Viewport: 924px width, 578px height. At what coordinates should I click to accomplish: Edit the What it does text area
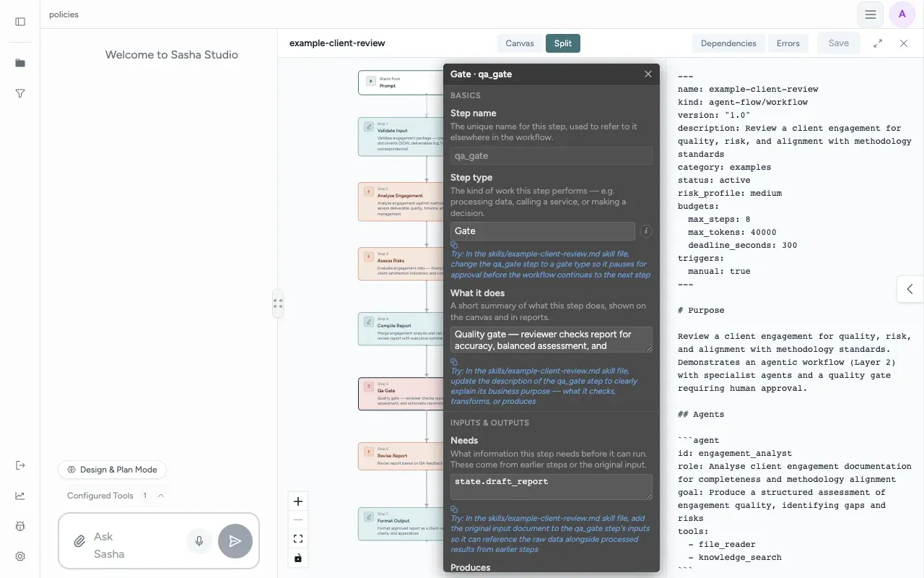(552, 340)
